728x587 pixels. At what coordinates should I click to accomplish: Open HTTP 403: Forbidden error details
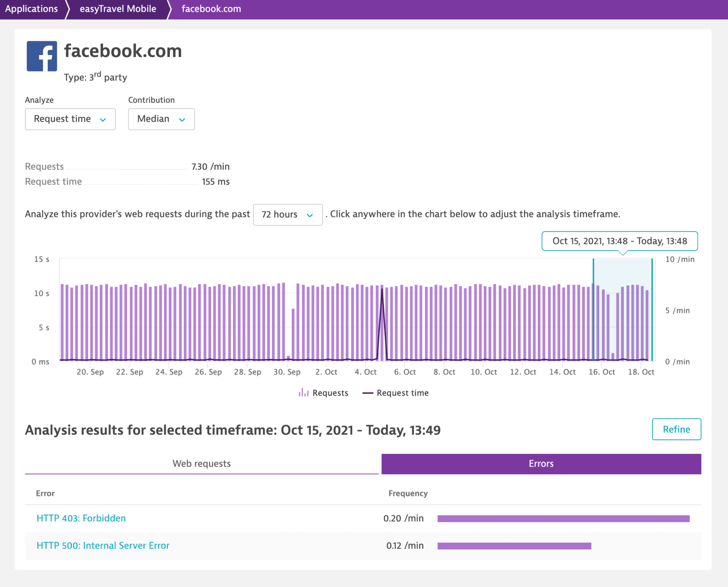coord(81,518)
